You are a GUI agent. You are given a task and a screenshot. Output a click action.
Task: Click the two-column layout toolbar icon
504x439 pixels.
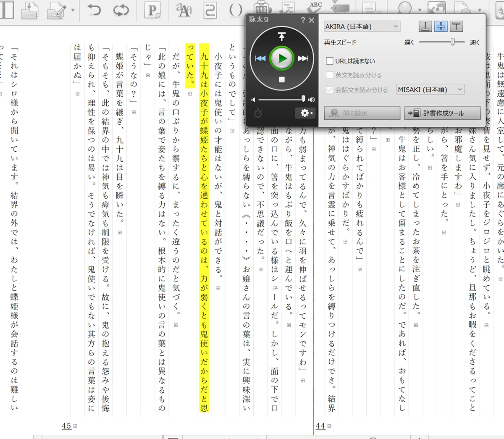click(7, 10)
